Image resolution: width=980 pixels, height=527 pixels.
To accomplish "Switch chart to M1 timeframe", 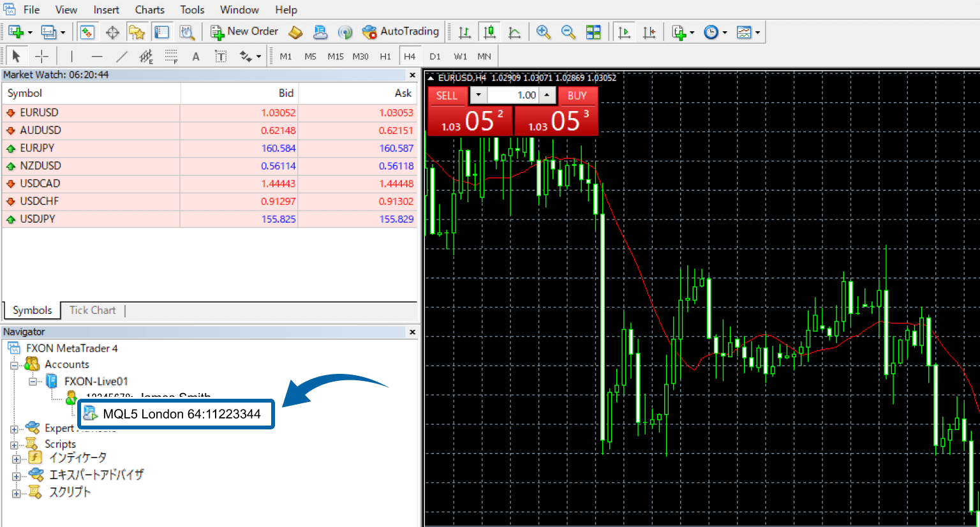I will tap(286, 56).
